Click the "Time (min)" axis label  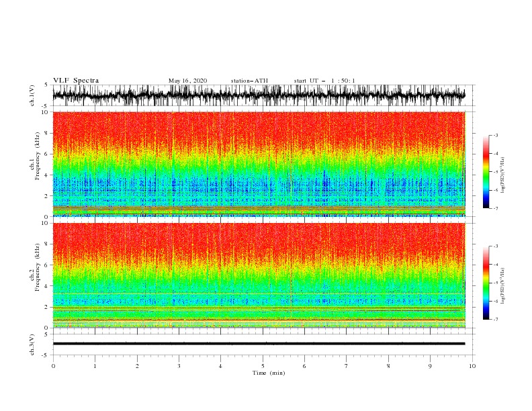[269, 373]
